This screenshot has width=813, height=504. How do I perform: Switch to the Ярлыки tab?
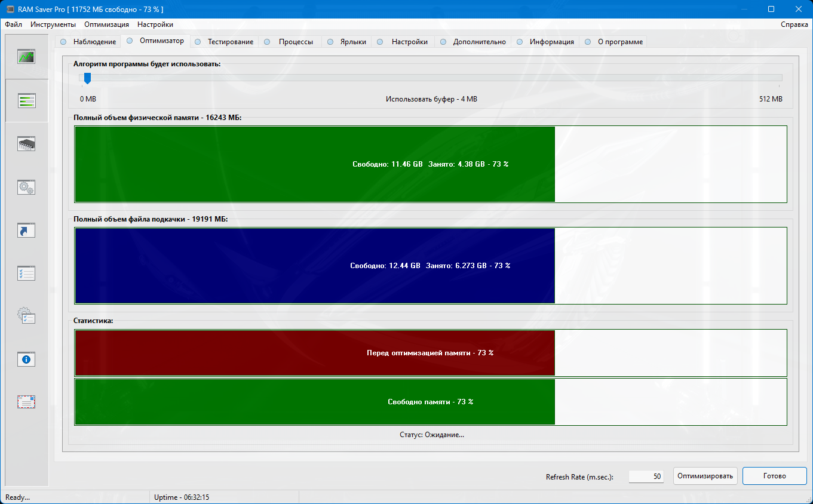point(346,42)
